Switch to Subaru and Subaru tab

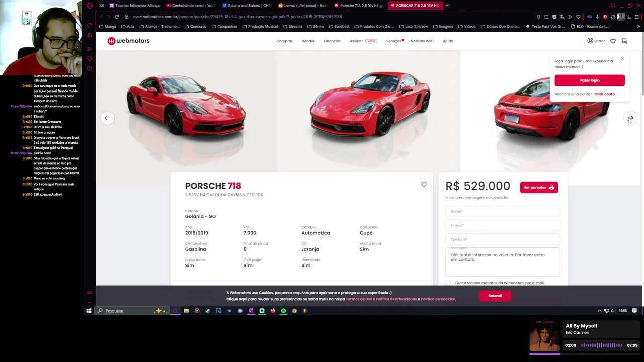pyautogui.click(x=247, y=6)
